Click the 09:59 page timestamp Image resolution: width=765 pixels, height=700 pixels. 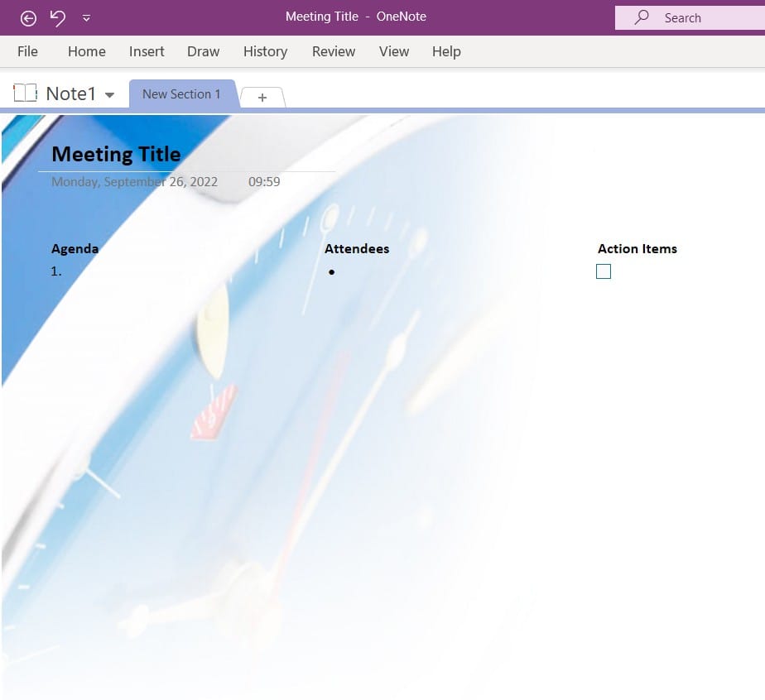tap(264, 181)
